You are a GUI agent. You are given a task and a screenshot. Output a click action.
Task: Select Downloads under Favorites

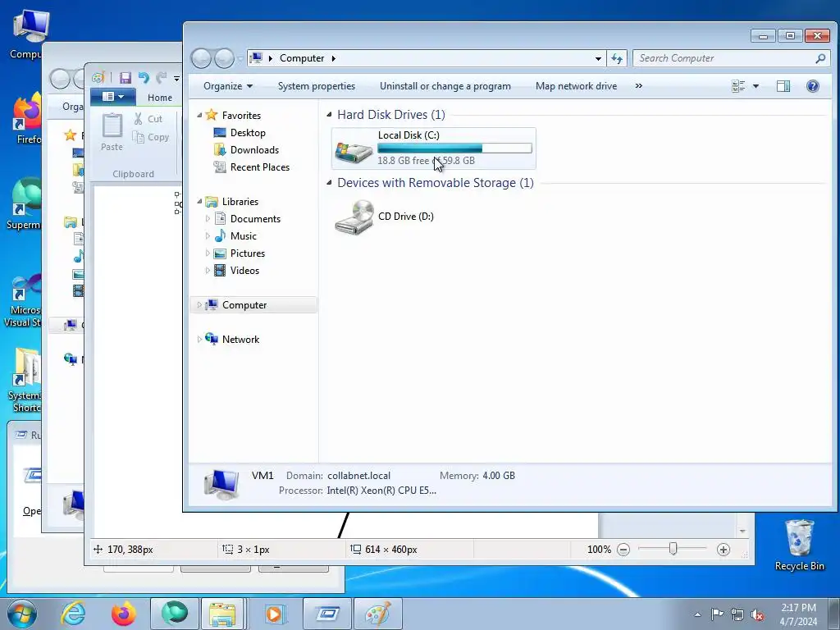click(x=254, y=150)
